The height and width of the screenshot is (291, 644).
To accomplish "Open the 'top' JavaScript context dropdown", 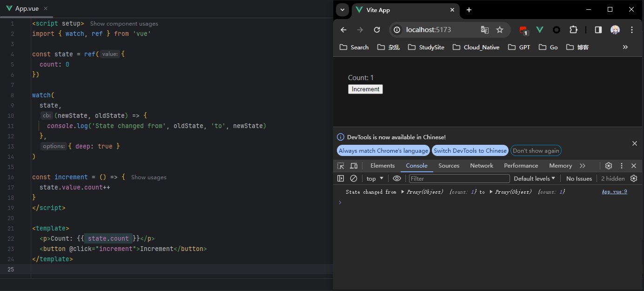I will tap(375, 178).
